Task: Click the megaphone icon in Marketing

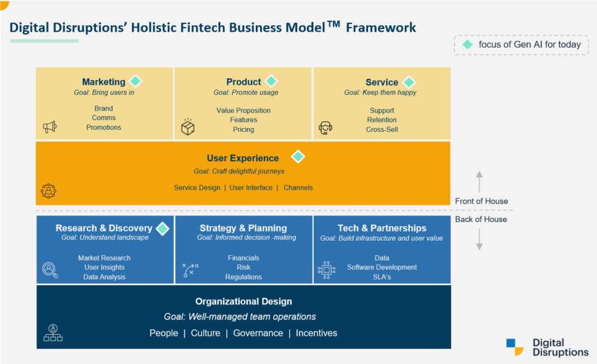Action: pyautogui.click(x=49, y=127)
